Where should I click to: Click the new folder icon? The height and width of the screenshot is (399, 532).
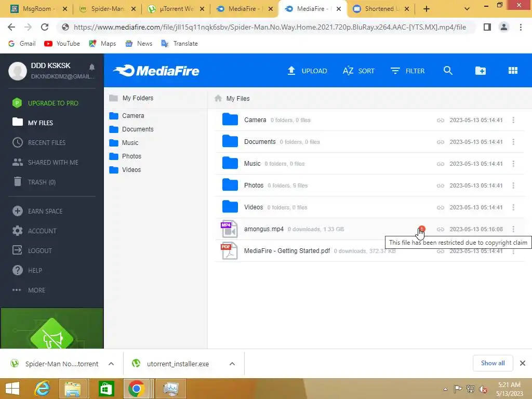click(x=481, y=71)
